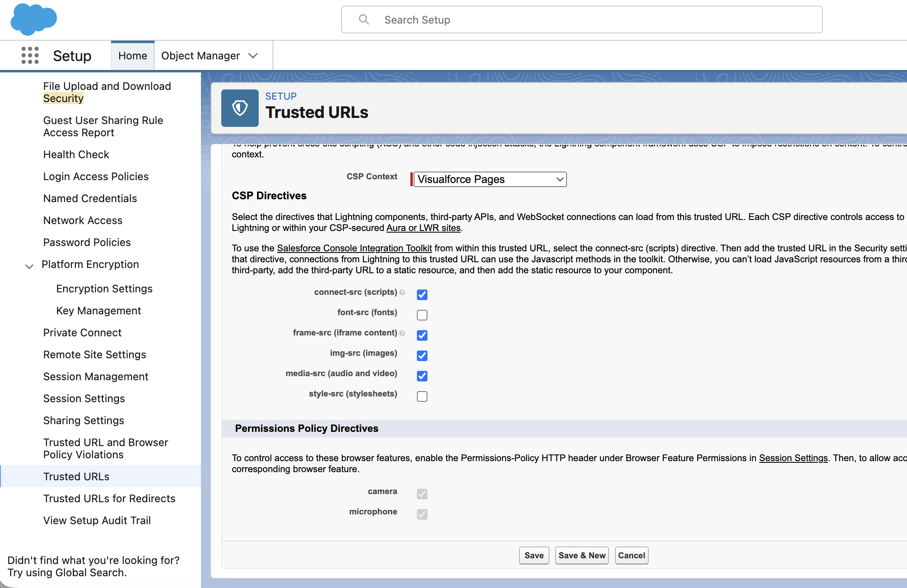Click the Save button
907x588 pixels.
[534, 555]
